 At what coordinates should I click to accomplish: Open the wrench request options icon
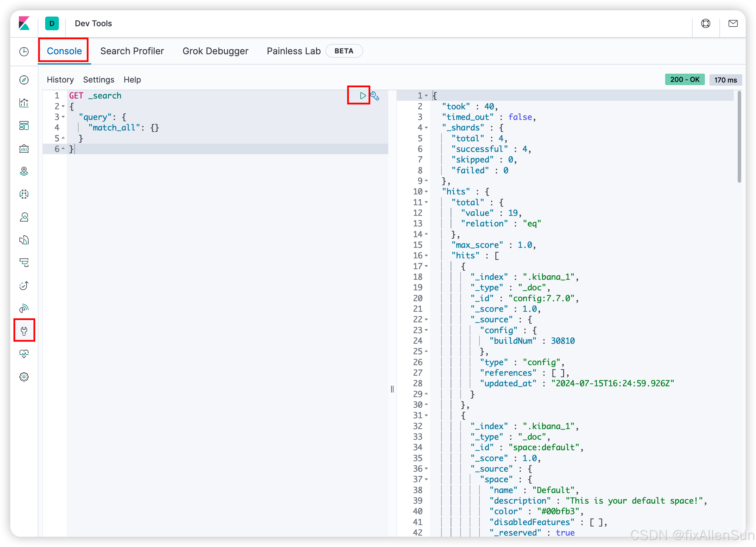pyautogui.click(x=375, y=96)
